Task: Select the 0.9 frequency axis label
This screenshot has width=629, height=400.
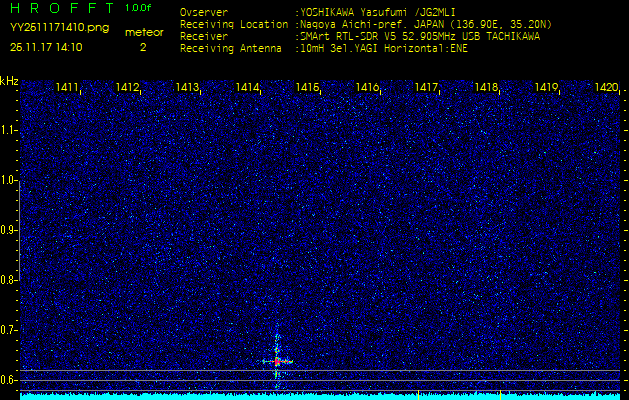Action: pos(9,230)
